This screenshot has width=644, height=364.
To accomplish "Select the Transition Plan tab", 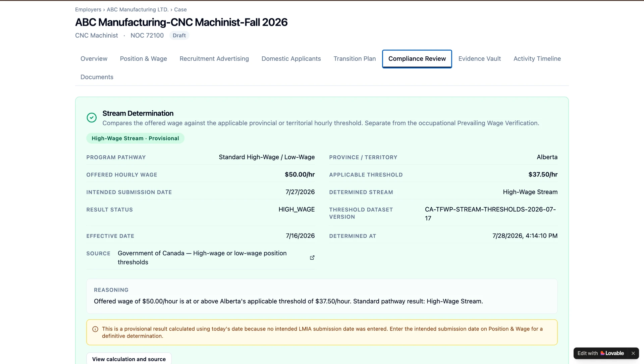I will pos(355,59).
